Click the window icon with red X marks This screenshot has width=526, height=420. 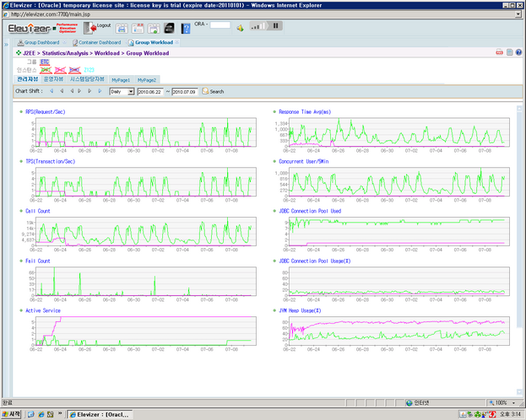click(138, 29)
